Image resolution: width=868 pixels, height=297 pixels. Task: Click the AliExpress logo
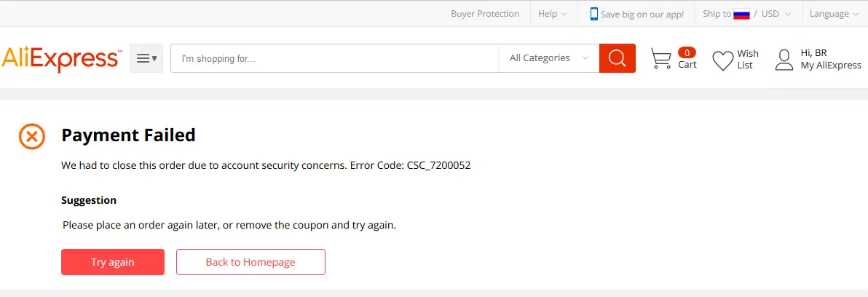pos(61,59)
